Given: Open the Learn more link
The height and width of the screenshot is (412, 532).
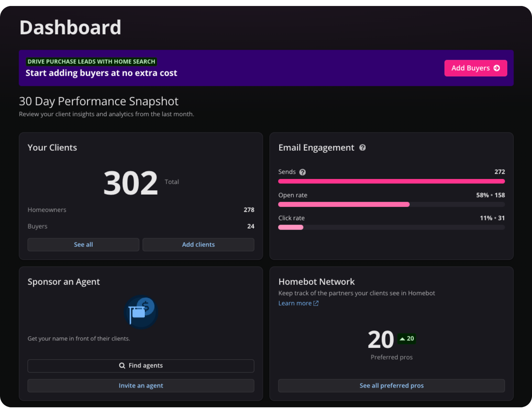Looking at the screenshot, I should [x=295, y=303].
